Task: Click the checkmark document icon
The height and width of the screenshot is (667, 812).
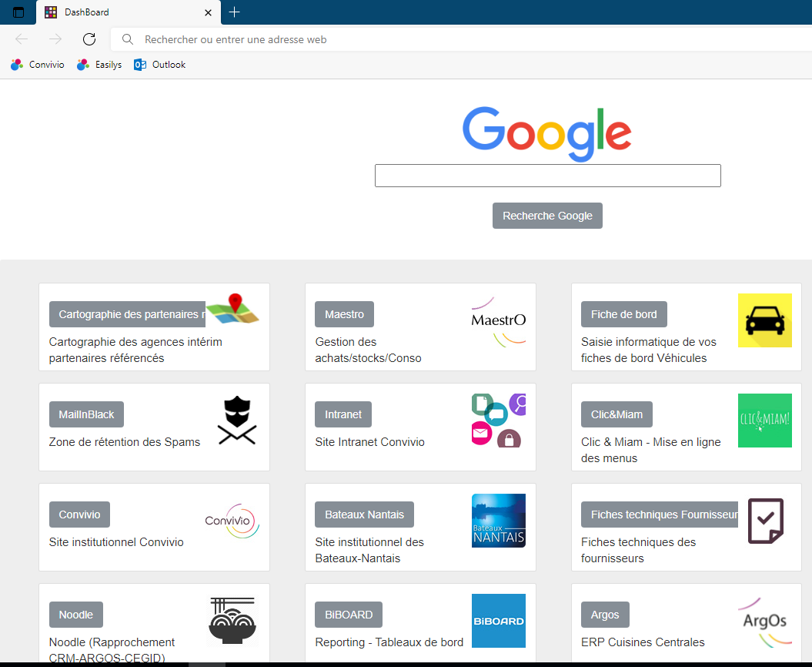Action: click(x=765, y=521)
